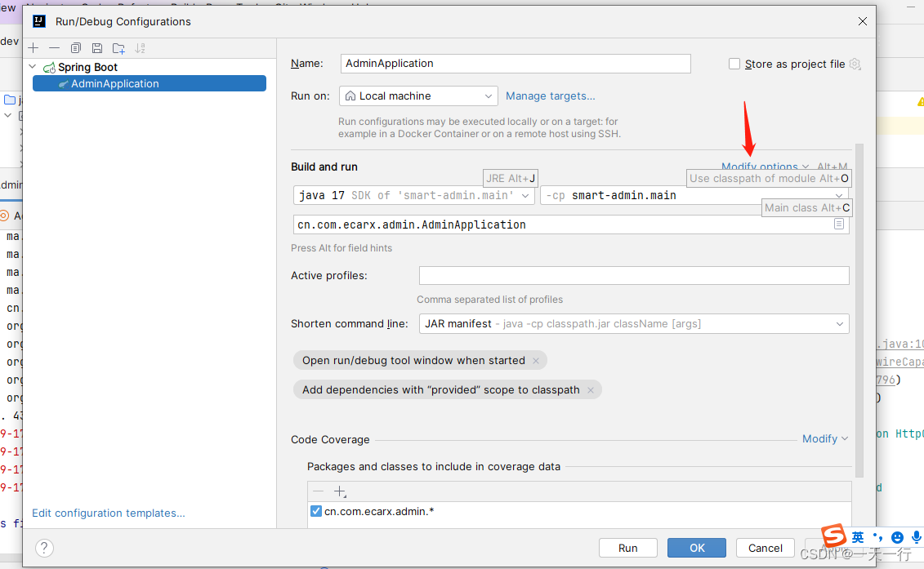Click the IntelliJ IDEA logo in title bar
924x569 pixels.
(39, 21)
